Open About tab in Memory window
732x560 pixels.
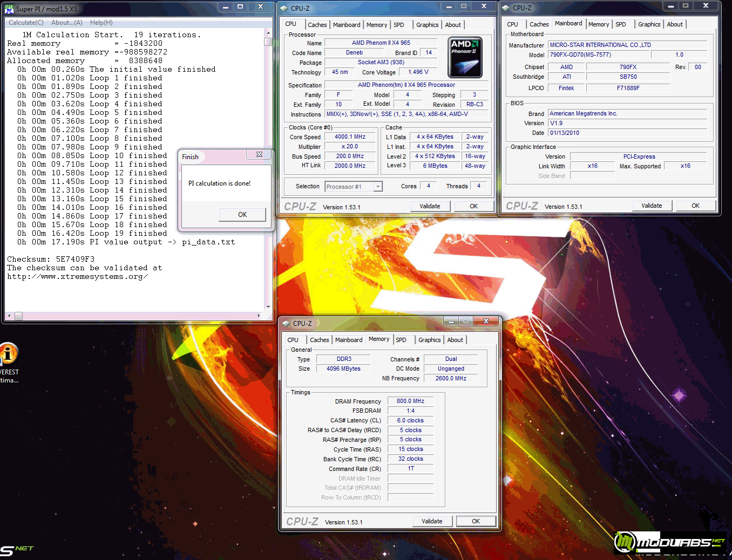455,340
